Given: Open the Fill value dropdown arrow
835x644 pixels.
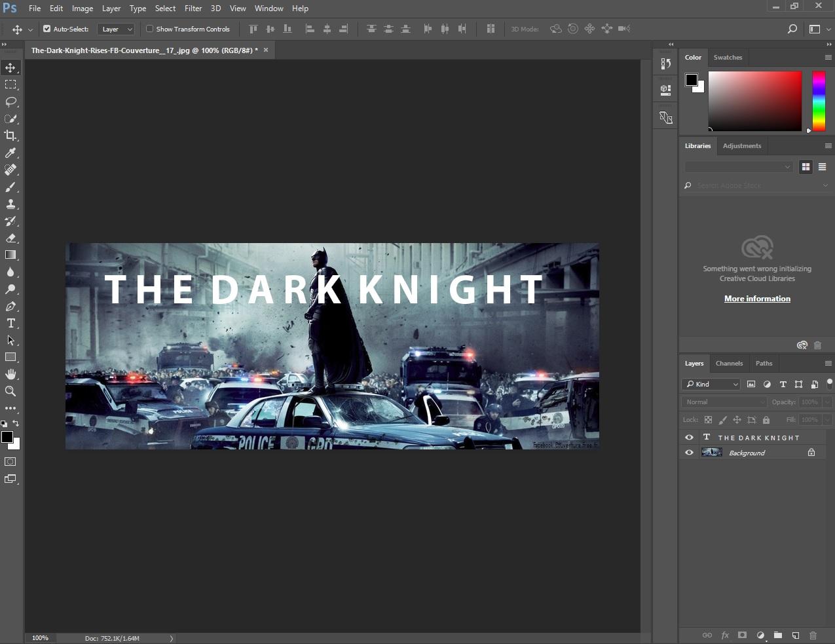Looking at the screenshot, I should 826,419.
